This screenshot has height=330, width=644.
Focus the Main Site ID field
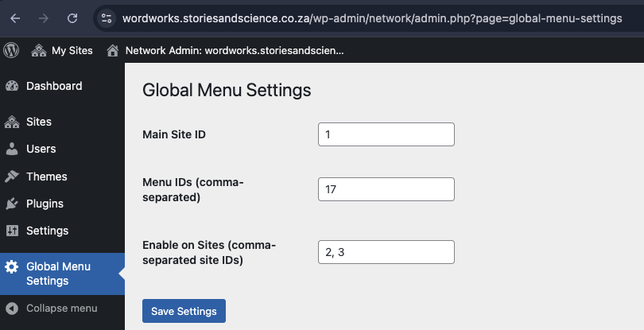386,134
